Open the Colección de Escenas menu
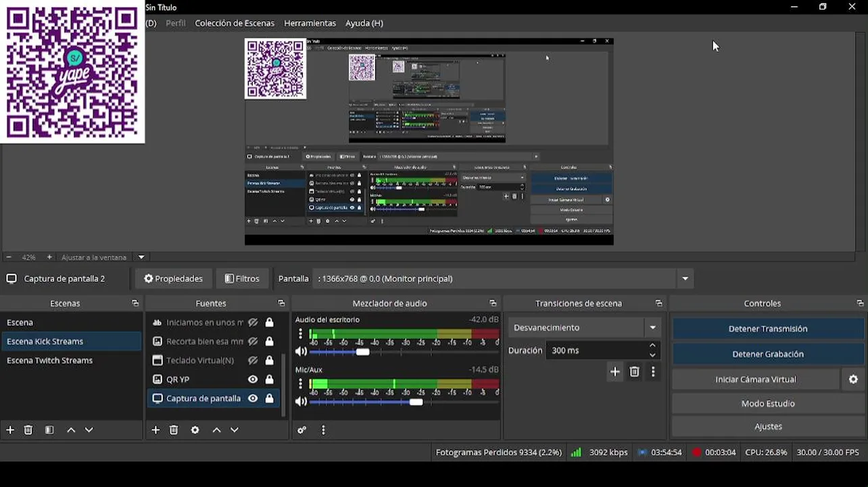Screen dimensions: 868x487 (x=235, y=23)
